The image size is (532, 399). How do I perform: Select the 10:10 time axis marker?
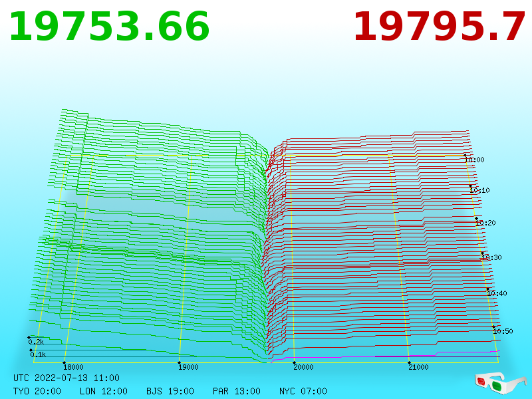click(479, 190)
